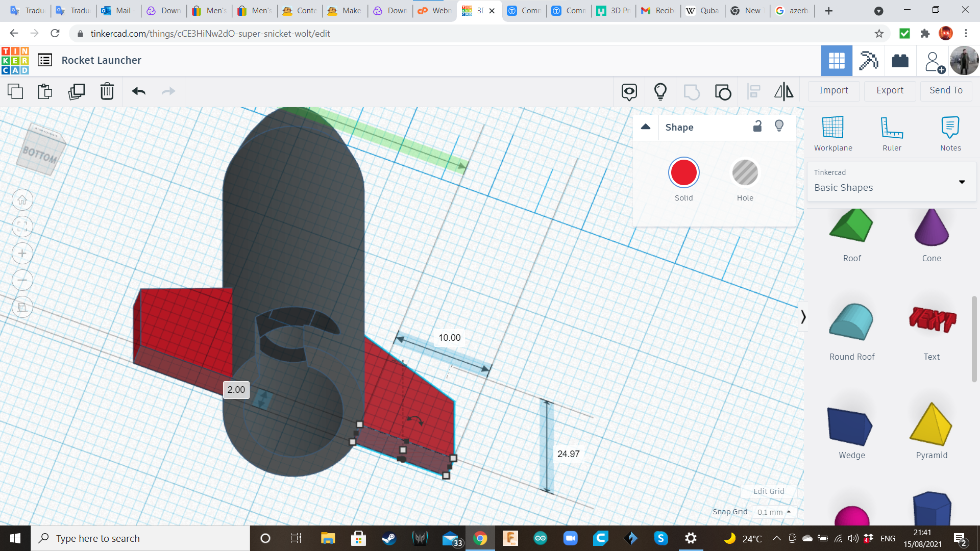Click the red Solid color swatch
The width and height of the screenshot is (980, 551).
tap(683, 173)
